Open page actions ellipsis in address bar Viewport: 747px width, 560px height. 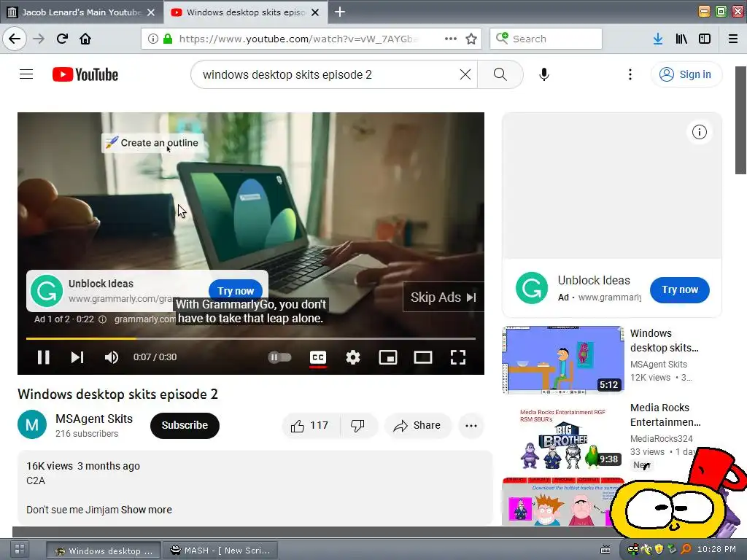[x=450, y=39]
